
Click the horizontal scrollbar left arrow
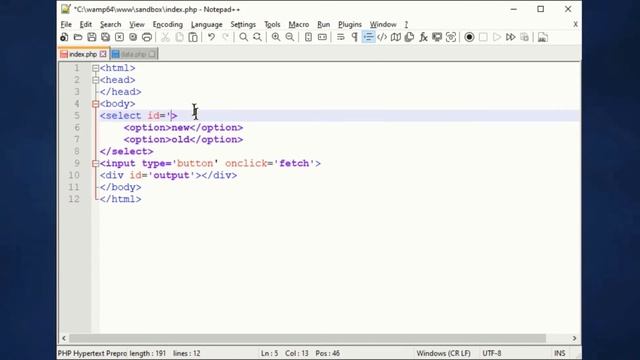coord(64,338)
